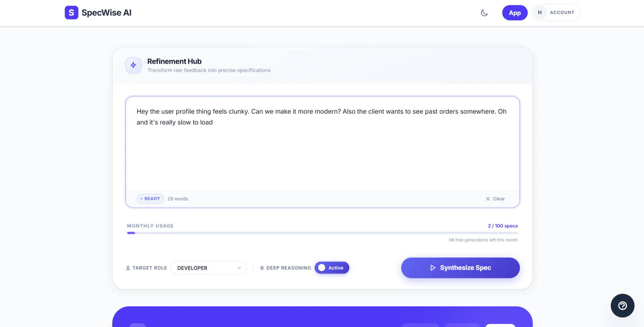Click the SpecWise AI logo icon
Viewport: 644px width, 327px height.
71,13
